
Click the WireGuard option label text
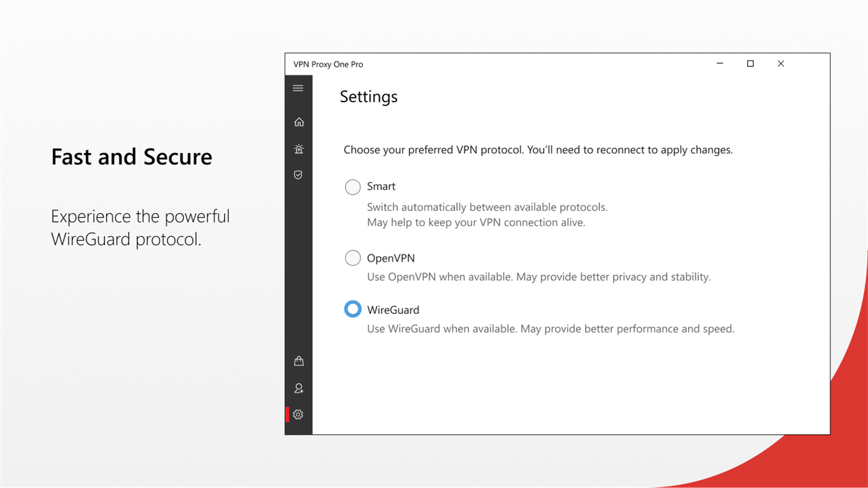[x=393, y=309]
